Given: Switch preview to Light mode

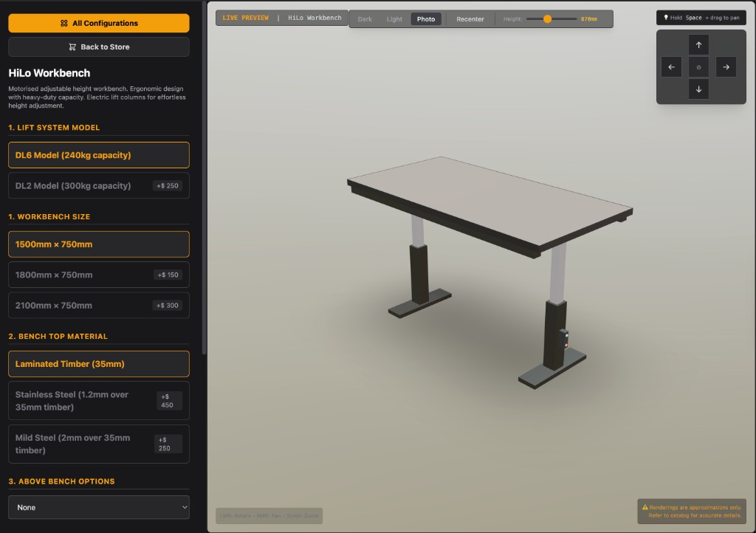Looking at the screenshot, I should pos(394,19).
